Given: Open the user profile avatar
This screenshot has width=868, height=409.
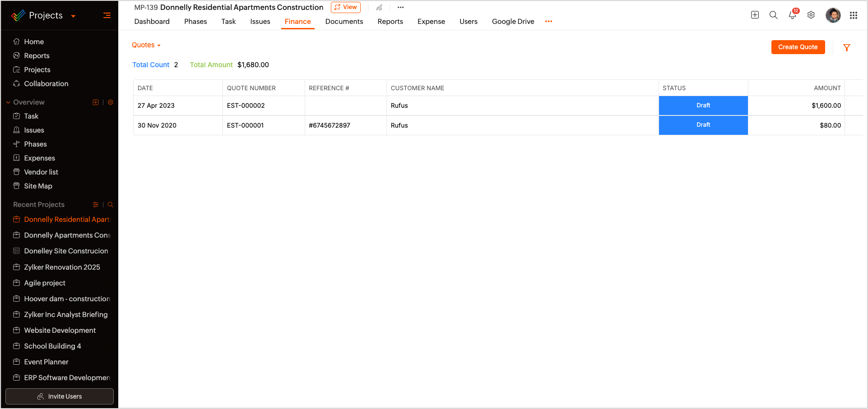Looking at the screenshot, I should pyautogui.click(x=833, y=15).
